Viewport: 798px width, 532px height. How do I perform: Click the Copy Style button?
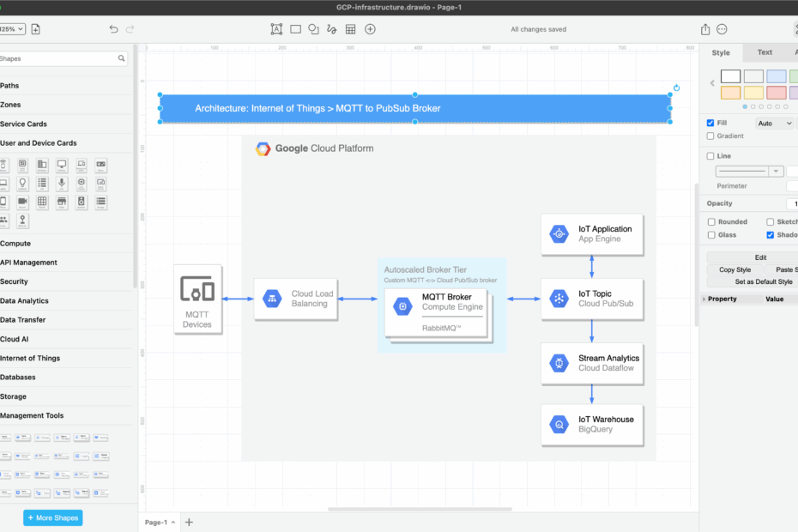[735, 269]
